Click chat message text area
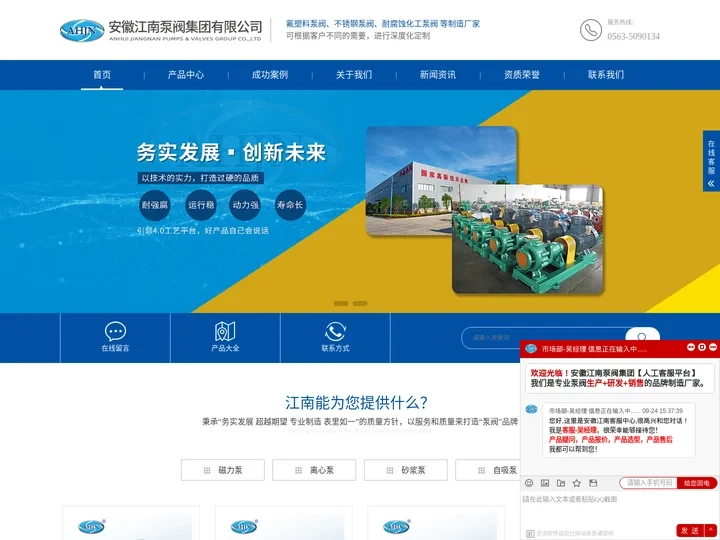The width and height of the screenshot is (720, 540). tap(619, 509)
